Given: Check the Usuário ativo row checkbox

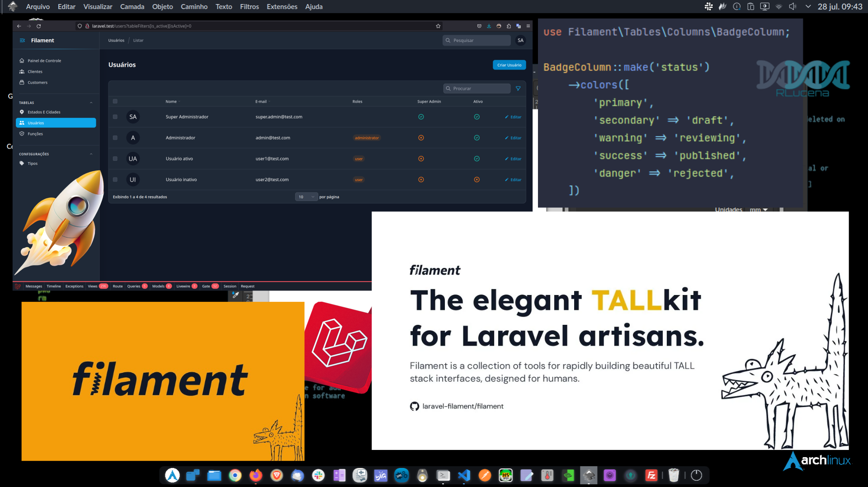Looking at the screenshot, I should pos(115,159).
